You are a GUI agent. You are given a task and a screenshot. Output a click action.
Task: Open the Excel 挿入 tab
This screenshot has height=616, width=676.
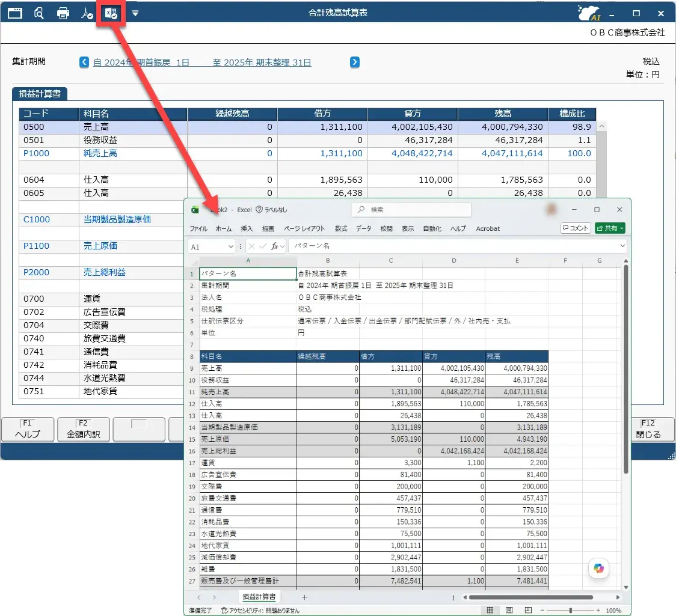coord(247,229)
